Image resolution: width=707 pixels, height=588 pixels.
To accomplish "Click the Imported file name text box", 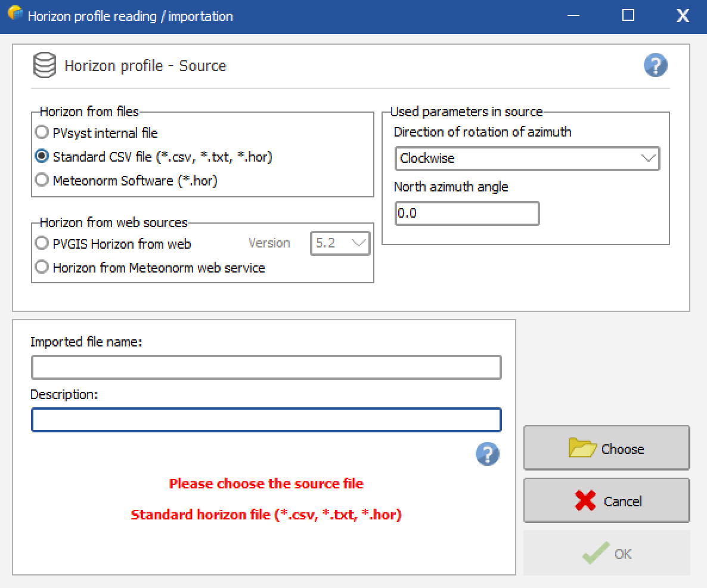I will coord(266,367).
